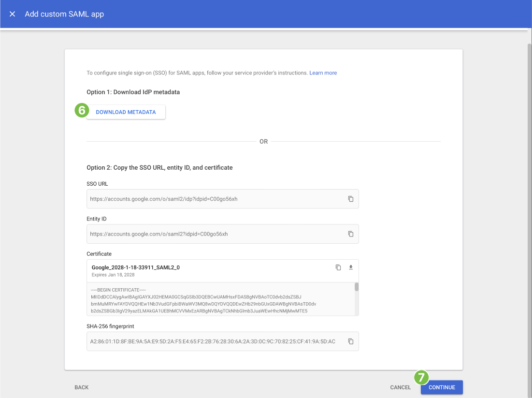This screenshot has height=398, width=532.
Task: Click the Certificate label
Action: [99, 254]
